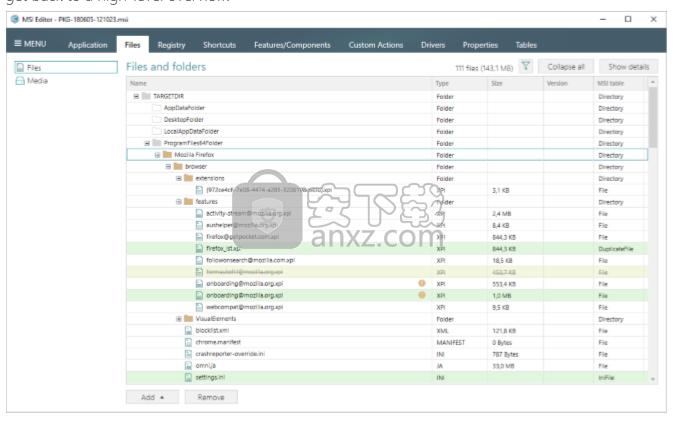
Task: Open the MENU hamburger button
Action: tap(30, 44)
